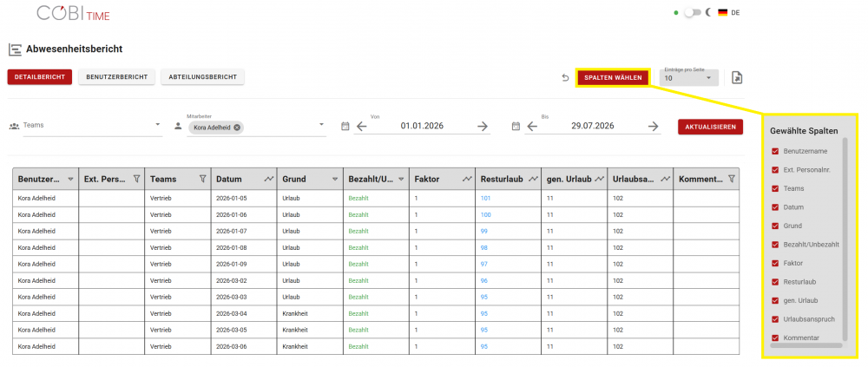Image resolution: width=868 pixels, height=367 pixels.
Task: Click the export file icon
Action: (x=737, y=78)
